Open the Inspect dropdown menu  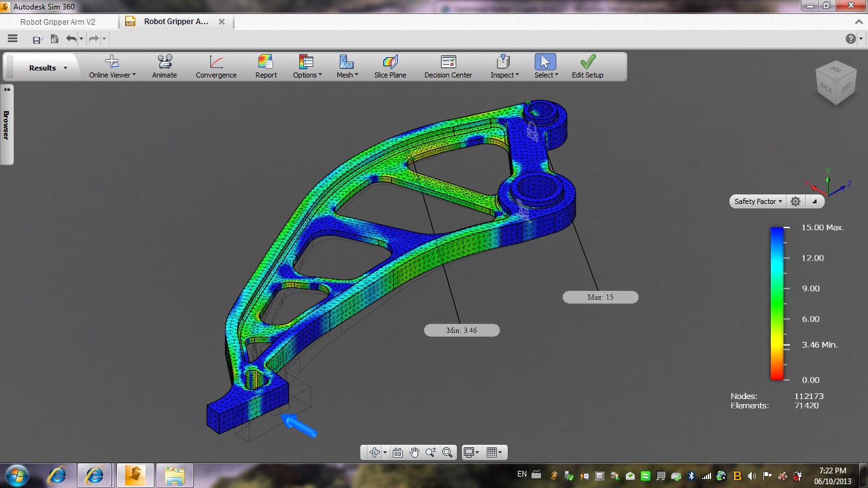pyautogui.click(x=505, y=67)
